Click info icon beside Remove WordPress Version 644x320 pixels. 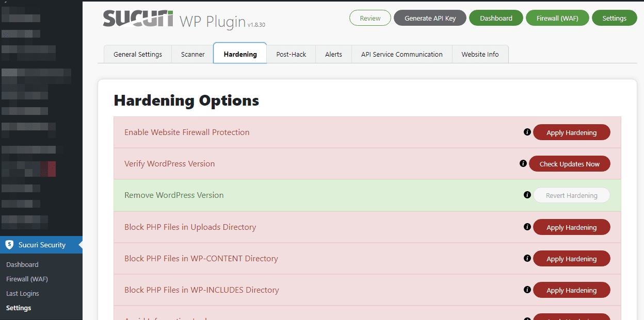point(527,195)
